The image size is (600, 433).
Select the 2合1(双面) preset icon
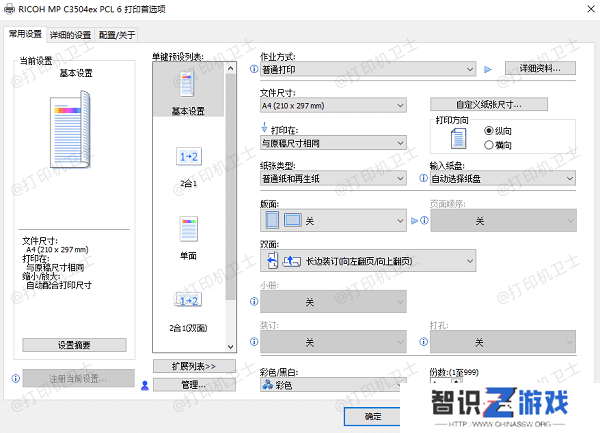tap(188, 300)
